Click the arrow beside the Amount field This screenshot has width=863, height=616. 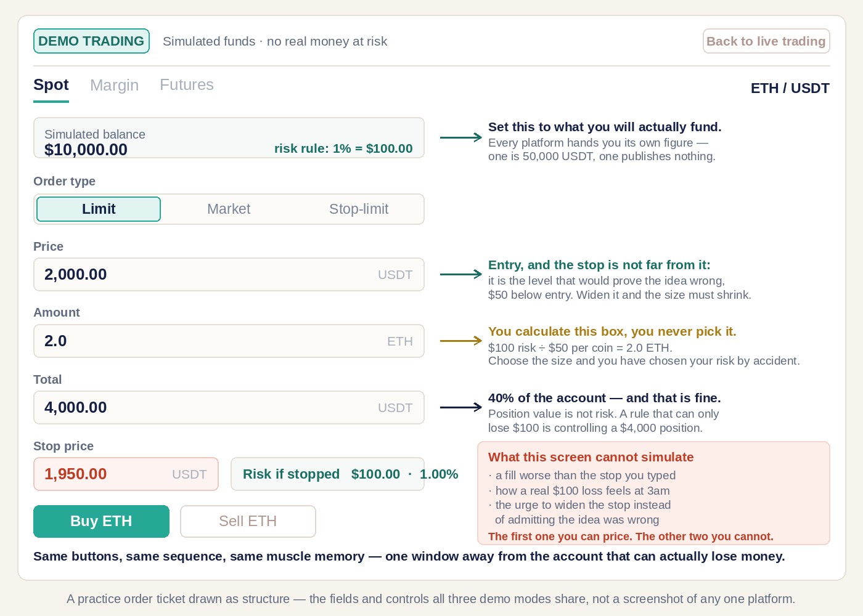461,341
